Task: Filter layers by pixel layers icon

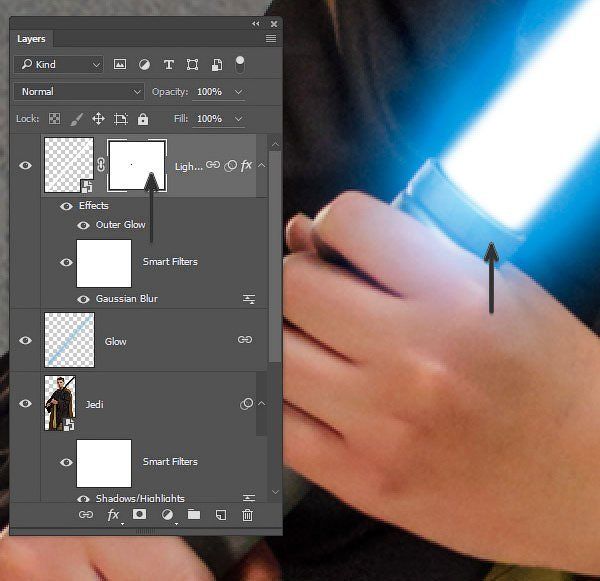Action: click(120, 64)
